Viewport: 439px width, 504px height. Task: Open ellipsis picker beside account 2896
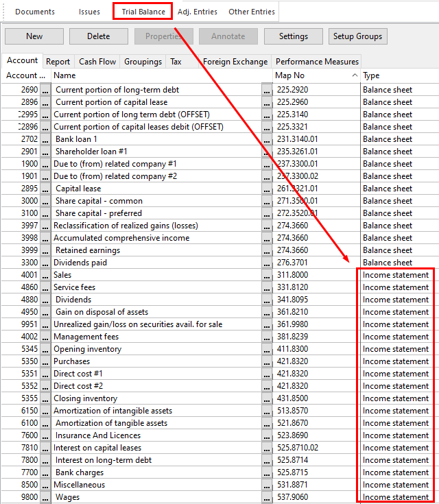[45, 102]
